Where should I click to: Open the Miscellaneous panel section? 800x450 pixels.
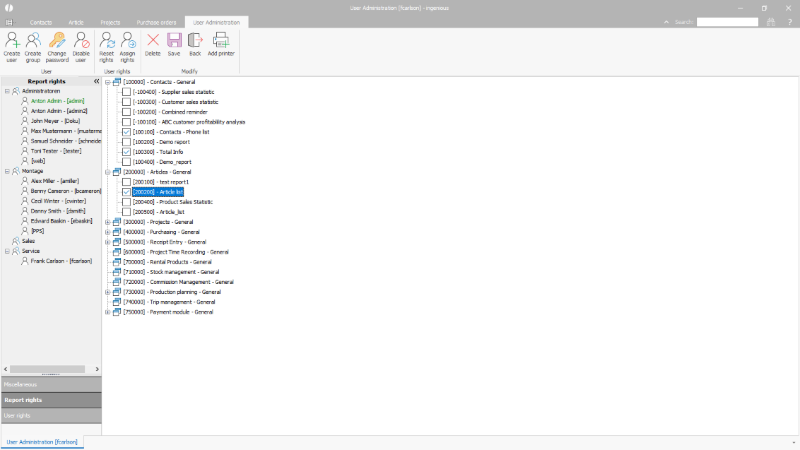click(x=51, y=384)
